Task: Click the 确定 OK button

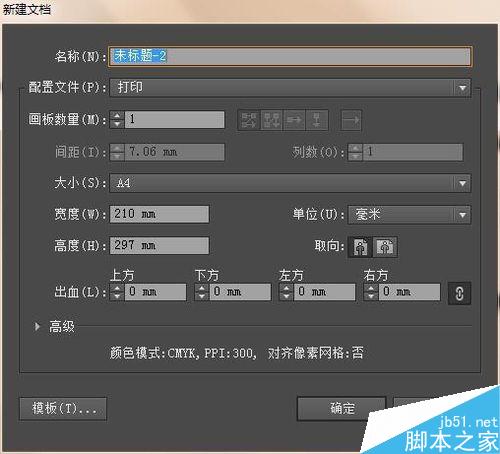Action: (x=342, y=409)
